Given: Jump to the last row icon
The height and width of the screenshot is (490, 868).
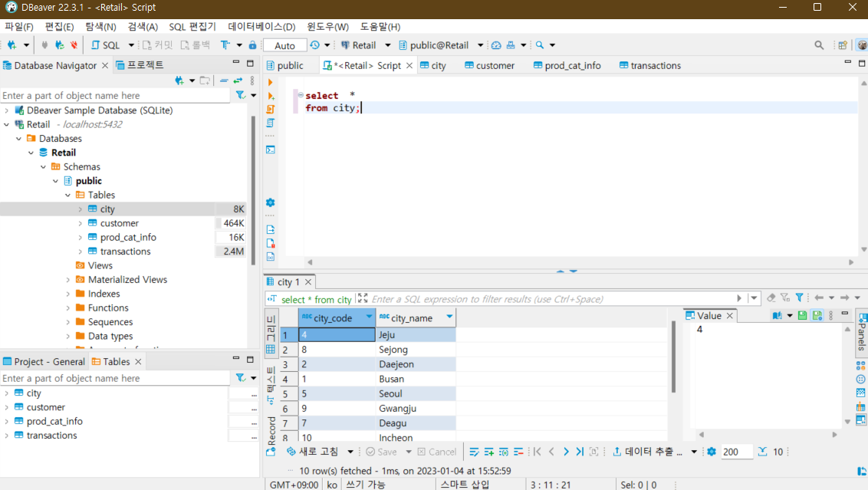Looking at the screenshot, I should 580,452.
